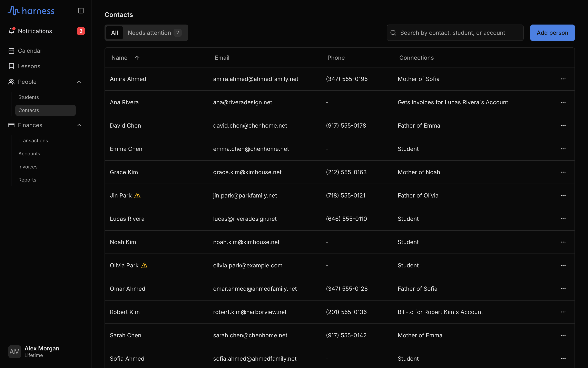
Task: Click the Email column header
Action: (x=222, y=58)
